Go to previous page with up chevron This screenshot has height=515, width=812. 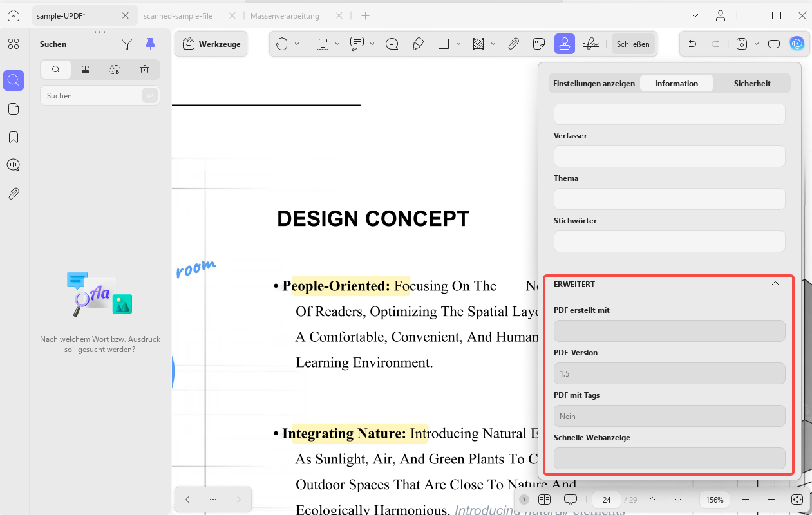(652, 500)
